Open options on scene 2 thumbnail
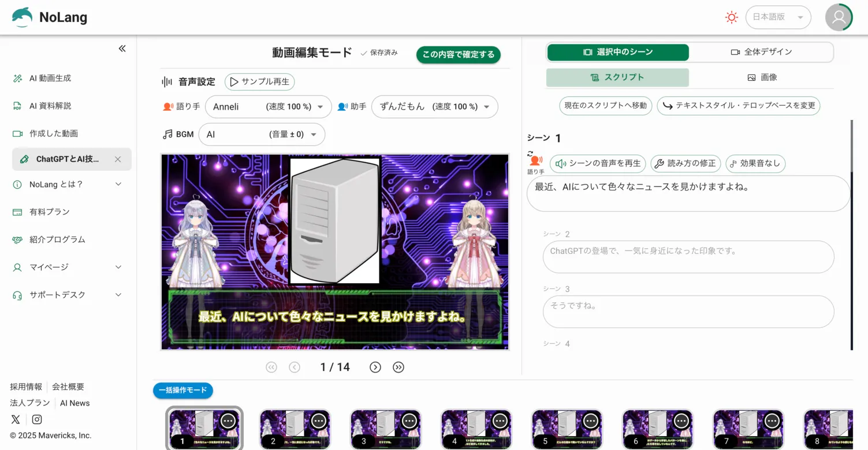This screenshot has width=868, height=450. click(319, 421)
